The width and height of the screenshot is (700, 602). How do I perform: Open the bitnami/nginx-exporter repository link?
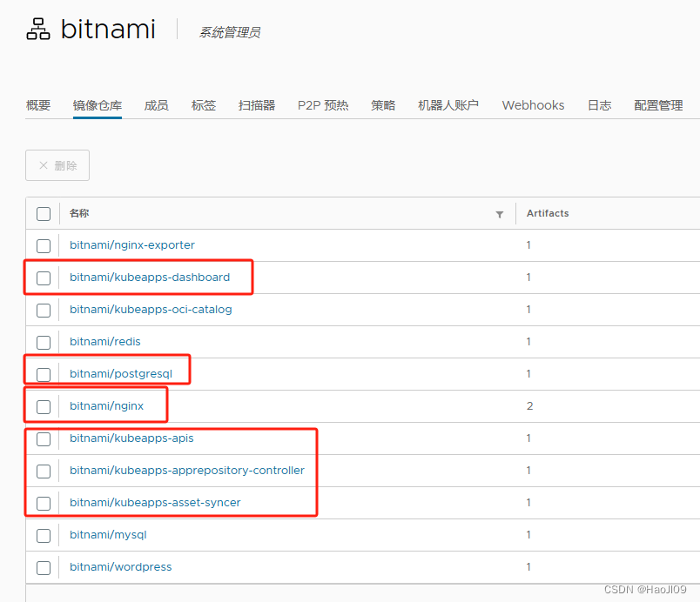click(x=132, y=244)
